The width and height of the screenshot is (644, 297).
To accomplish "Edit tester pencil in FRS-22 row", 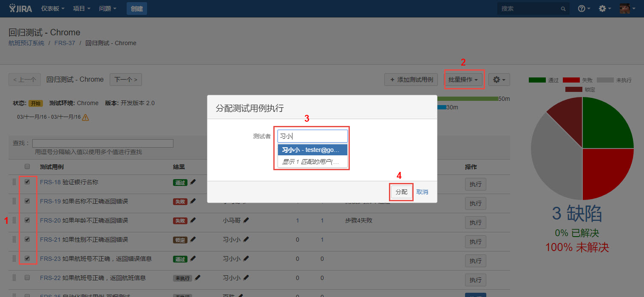I will coord(246,278).
